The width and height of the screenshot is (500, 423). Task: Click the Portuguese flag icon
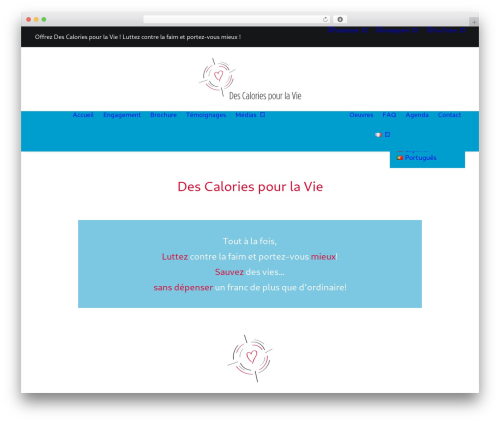[400, 158]
